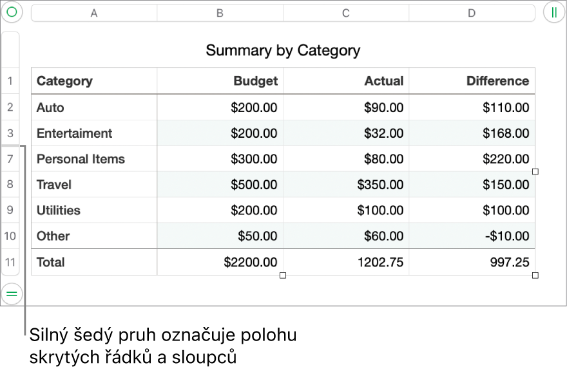Viewport: 567px width, 392px height.
Task: Select column header D
Action: point(472,12)
